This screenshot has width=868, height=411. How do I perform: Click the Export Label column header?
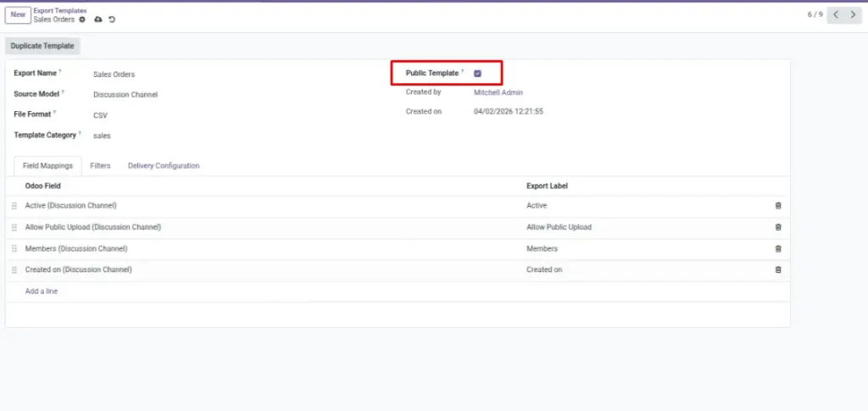(x=547, y=186)
